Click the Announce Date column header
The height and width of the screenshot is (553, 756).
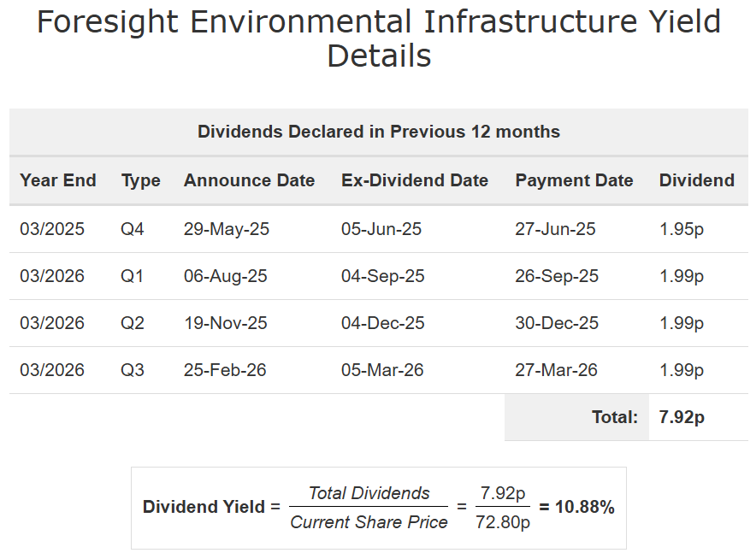coord(249,180)
